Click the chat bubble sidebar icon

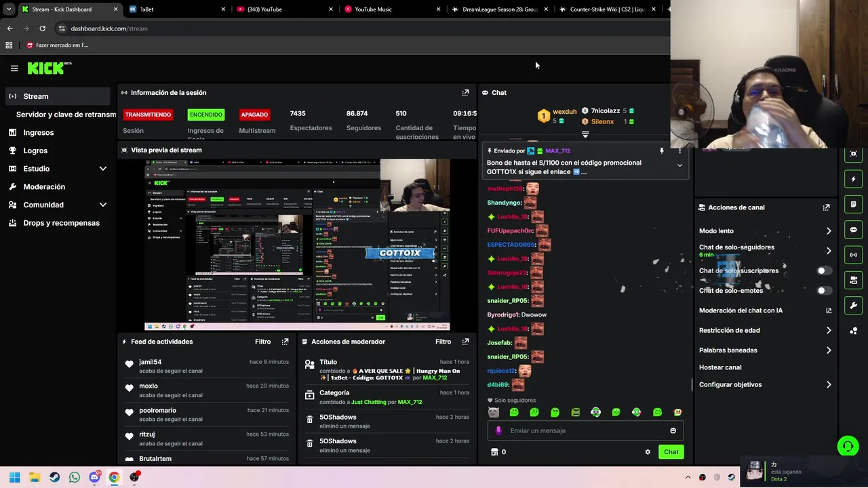(853, 230)
